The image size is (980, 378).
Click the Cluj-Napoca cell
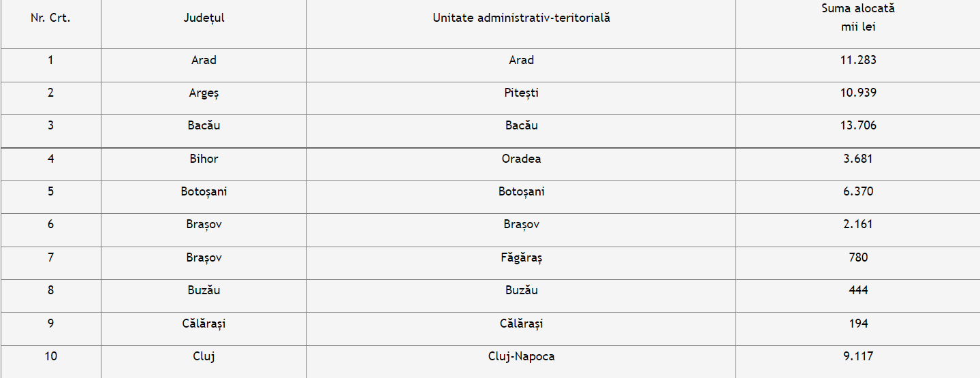point(521,356)
